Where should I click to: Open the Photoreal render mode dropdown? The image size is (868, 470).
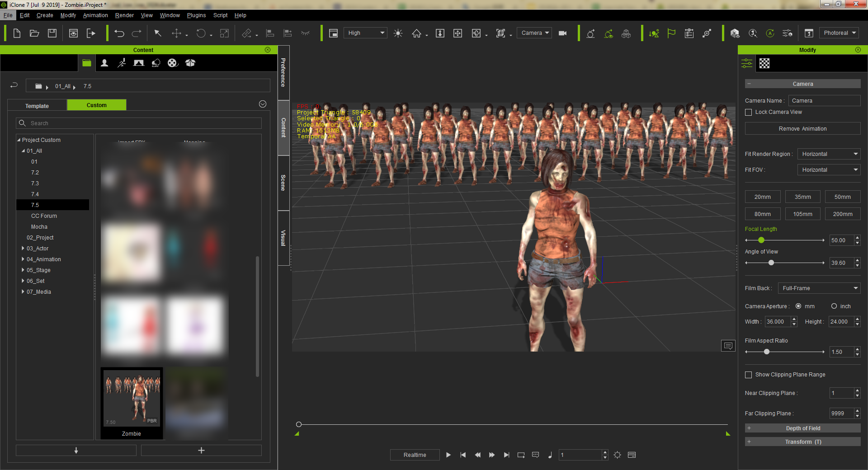pyautogui.click(x=839, y=33)
